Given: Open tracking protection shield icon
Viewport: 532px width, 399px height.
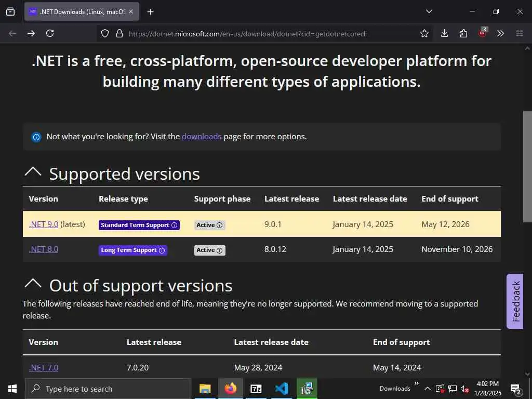Looking at the screenshot, I should 105,33.
